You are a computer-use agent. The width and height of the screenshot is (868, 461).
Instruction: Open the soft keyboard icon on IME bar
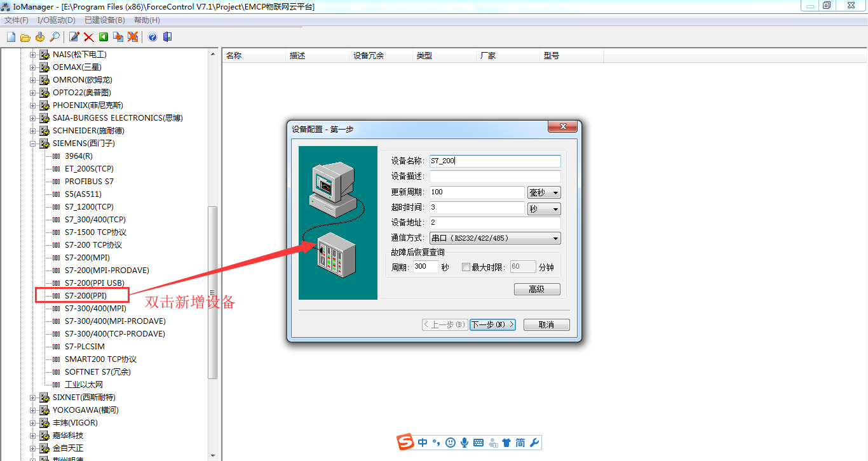coord(478,443)
